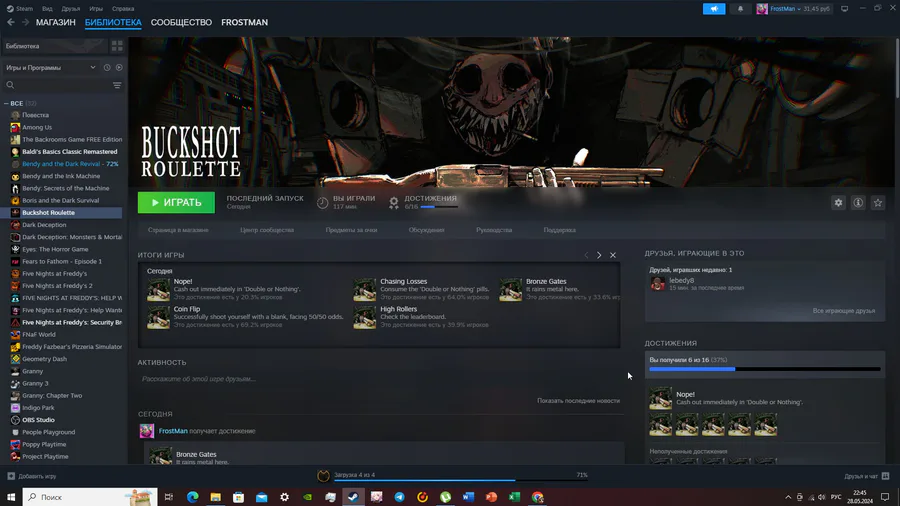
Task: Close the game summary panel
Action: point(613,255)
